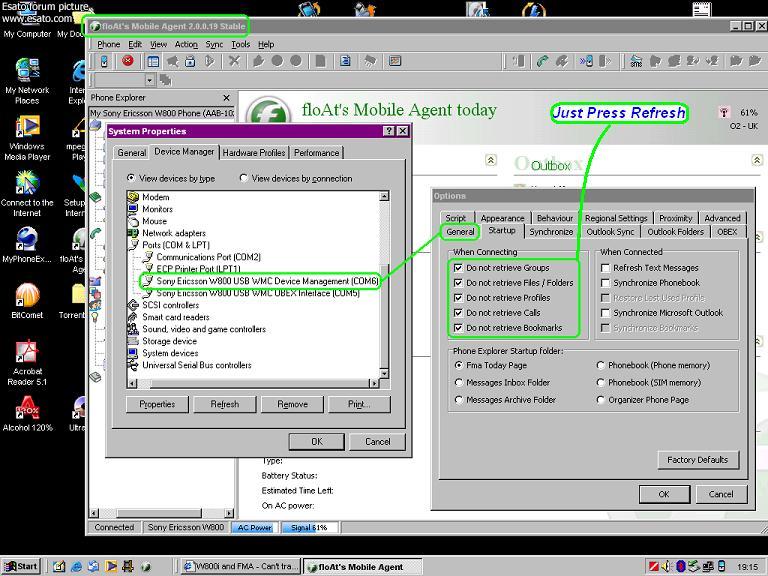
Task: Click OK in the Options dialog
Action: click(664, 494)
